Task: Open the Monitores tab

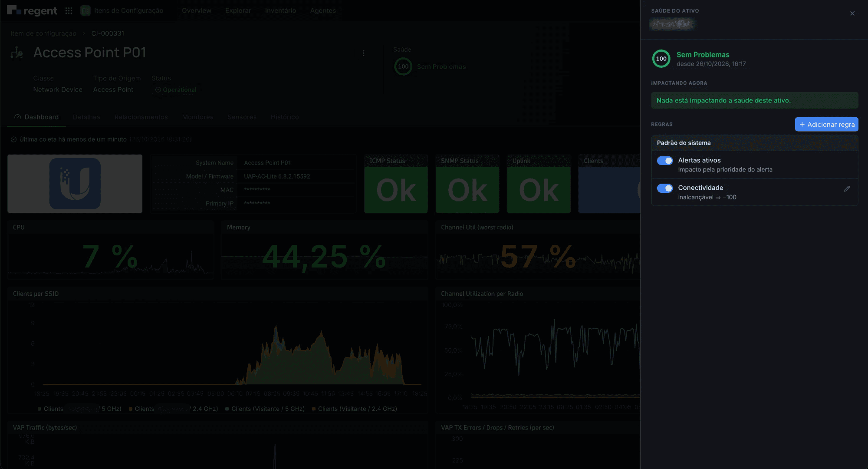Action: click(197, 117)
